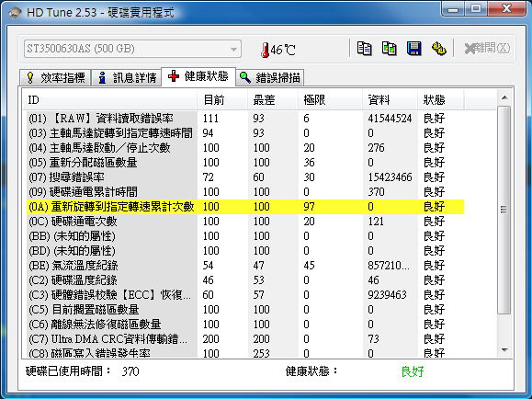
Task: Select row (C7) Ultra DMA CRC資料傳輸錯
Action: pyautogui.click(x=245, y=339)
